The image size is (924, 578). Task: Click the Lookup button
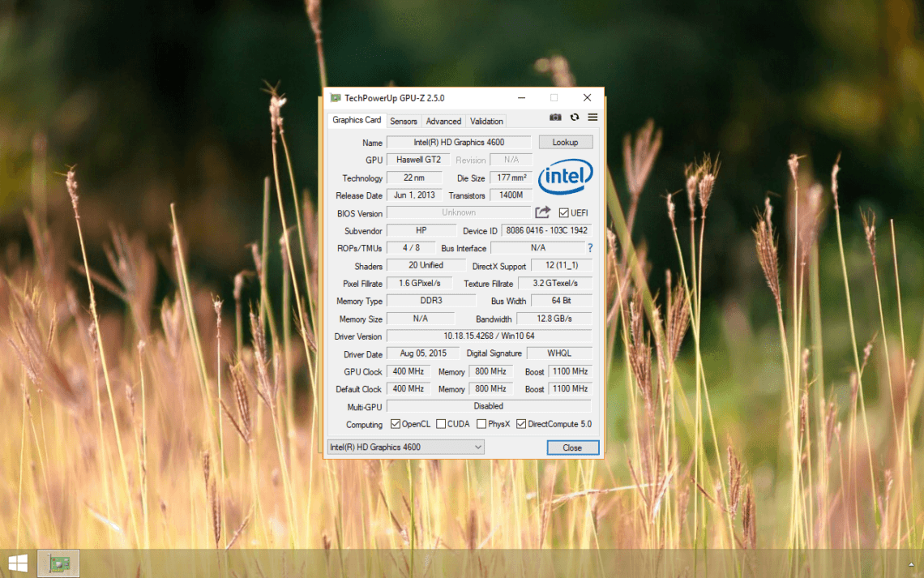point(566,142)
